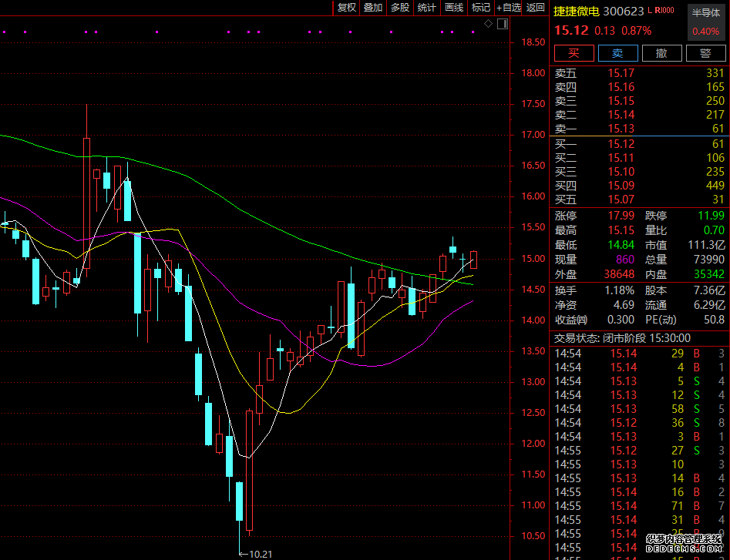Screen dimensions: 730x560
Task: Open the 标记 mark options
Action: (480, 8)
